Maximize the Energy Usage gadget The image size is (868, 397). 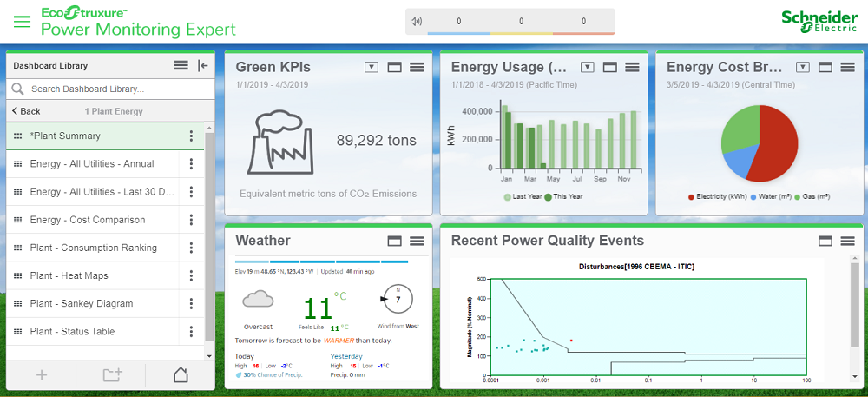click(609, 68)
